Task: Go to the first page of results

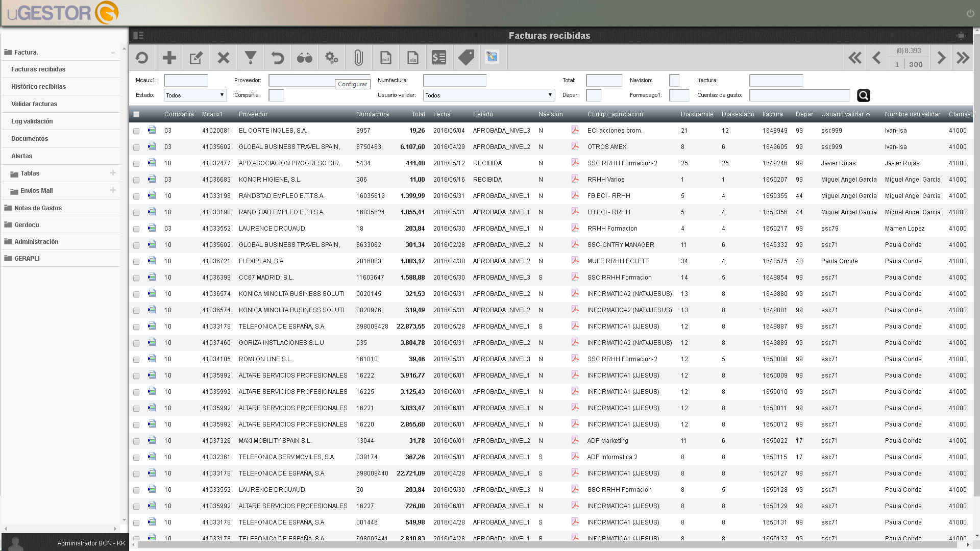Action: (855, 58)
